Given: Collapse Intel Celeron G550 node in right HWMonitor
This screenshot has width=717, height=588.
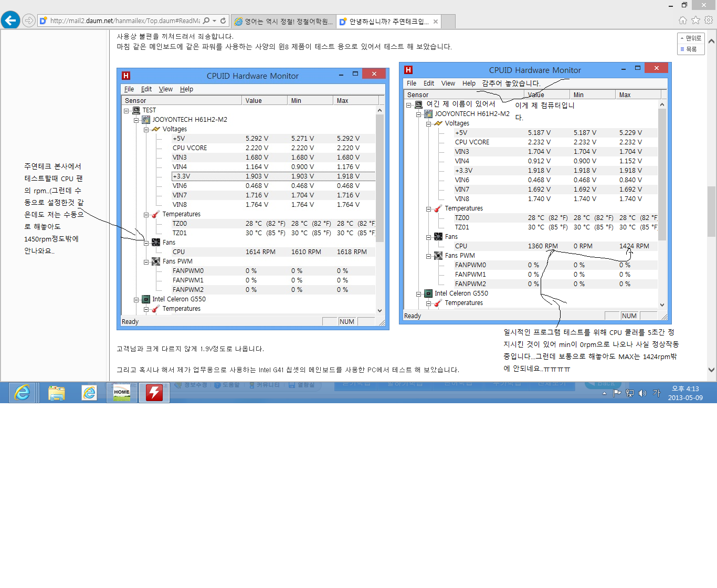Looking at the screenshot, I should click(x=419, y=294).
